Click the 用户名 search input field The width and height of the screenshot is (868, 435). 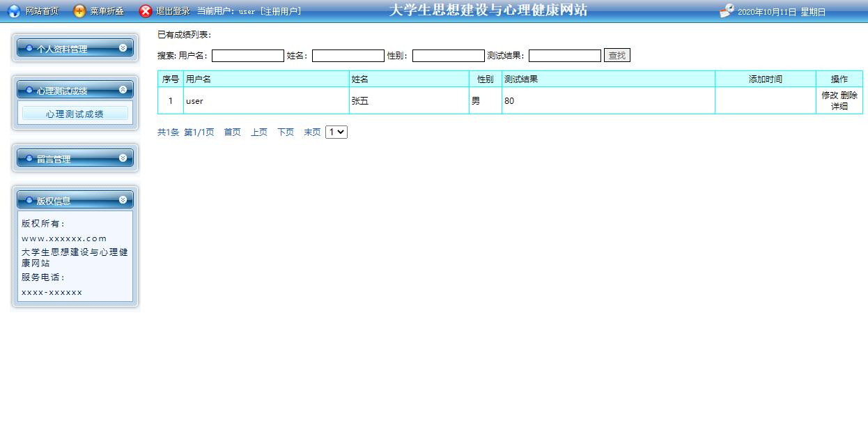tap(247, 55)
